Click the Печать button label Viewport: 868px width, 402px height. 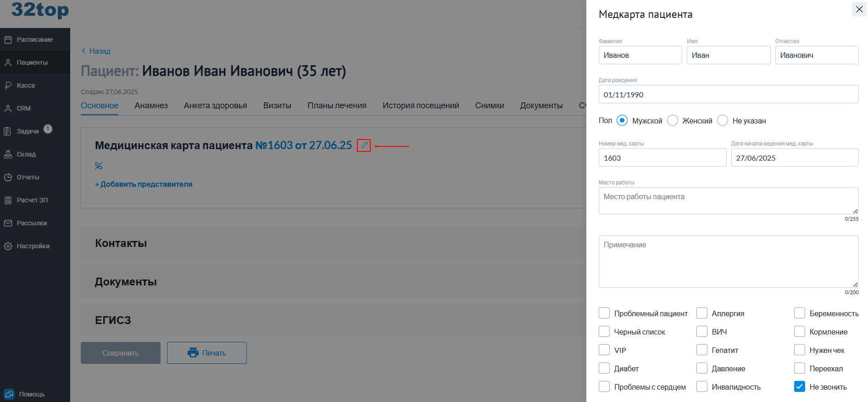click(x=214, y=353)
